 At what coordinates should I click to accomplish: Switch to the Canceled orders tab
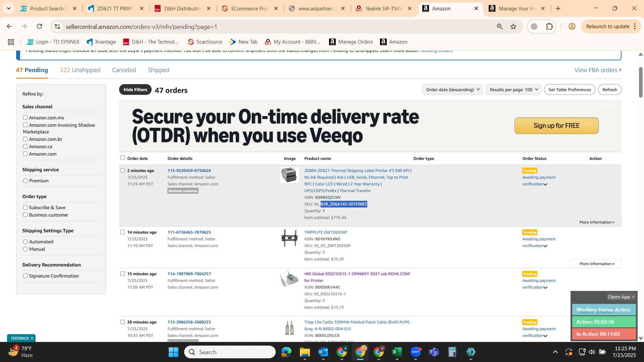click(124, 70)
